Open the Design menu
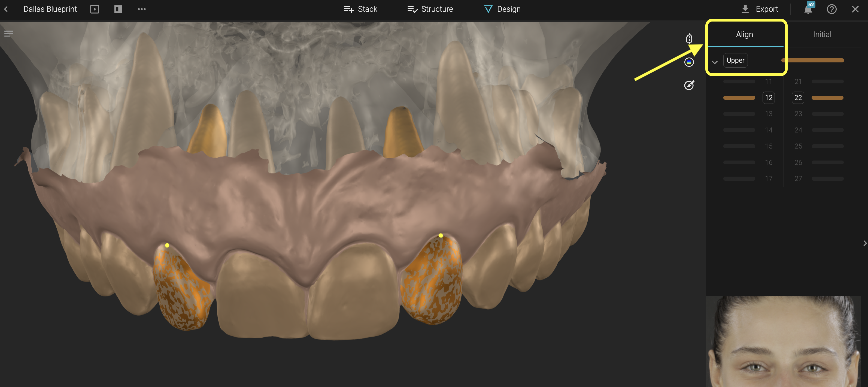The image size is (868, 387). point(502,9)
